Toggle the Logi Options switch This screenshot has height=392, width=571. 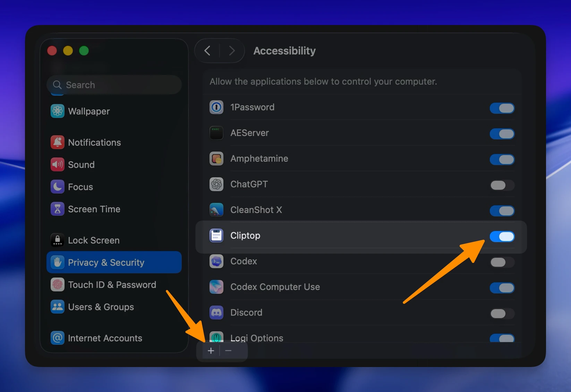pyautogui.click(x=502, y=338)
